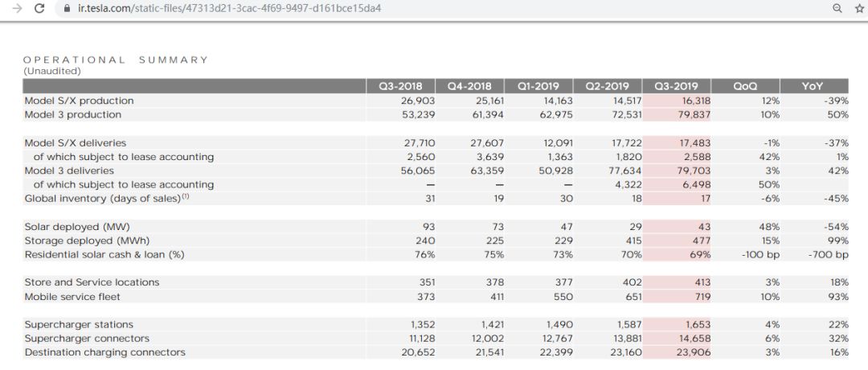Select the Model S/X production row label
868x370 pixels.
79,101
